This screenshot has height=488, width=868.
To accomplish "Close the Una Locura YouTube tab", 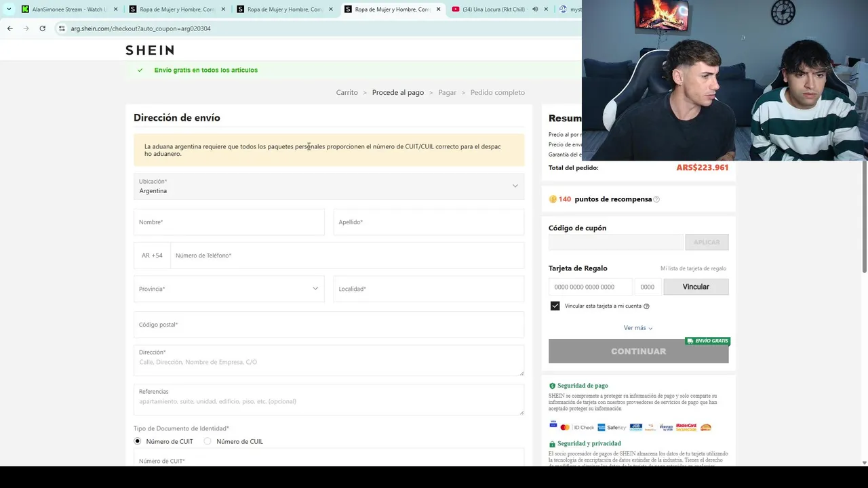I will pos(546,9).
